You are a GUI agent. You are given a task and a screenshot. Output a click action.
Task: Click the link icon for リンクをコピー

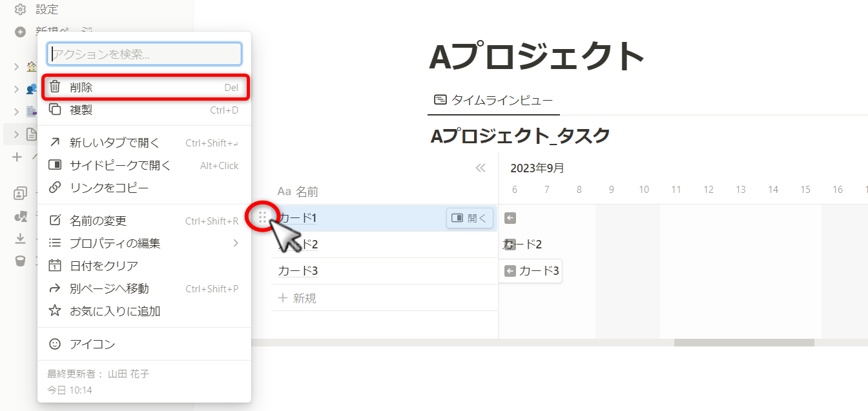[x=56, y=188]
